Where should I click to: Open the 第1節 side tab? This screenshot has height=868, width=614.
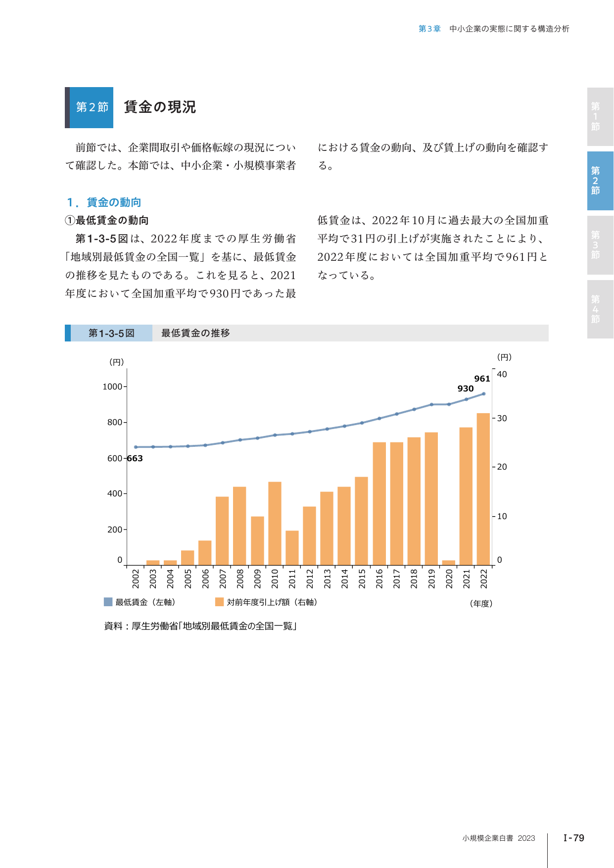tap(600, 117)
